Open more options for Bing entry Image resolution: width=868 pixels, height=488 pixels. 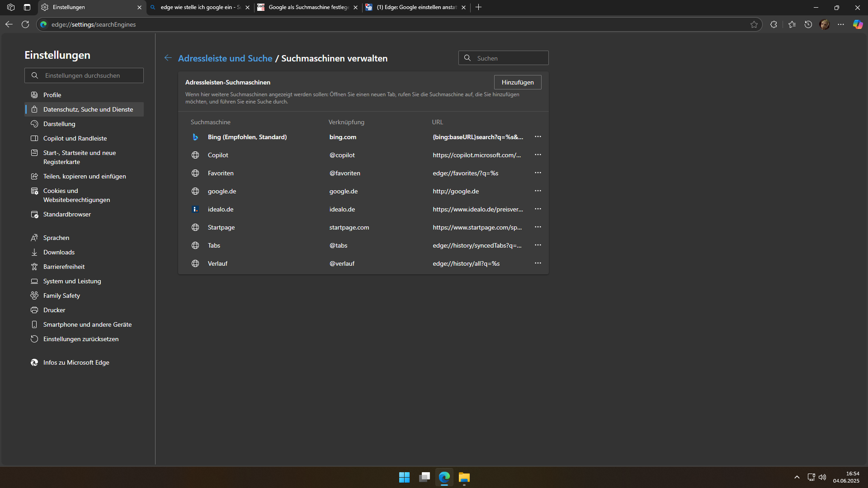click(x=538, y=136)
